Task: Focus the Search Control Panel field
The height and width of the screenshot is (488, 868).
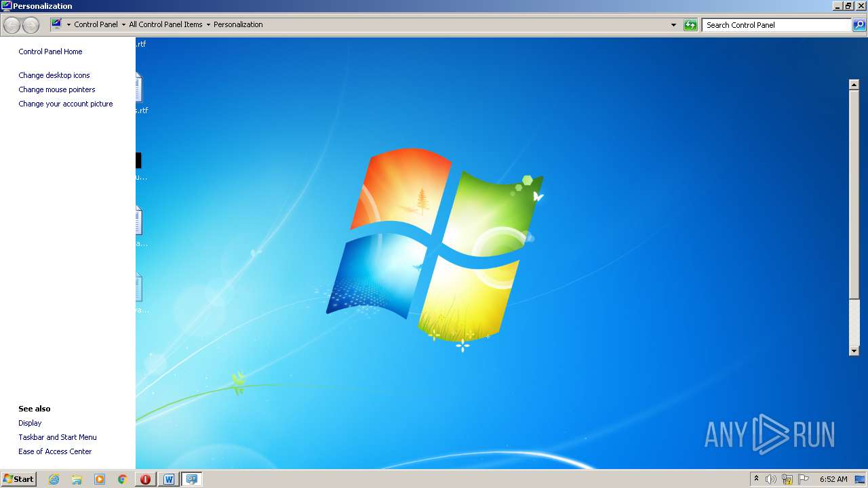Action: point(777,25)
